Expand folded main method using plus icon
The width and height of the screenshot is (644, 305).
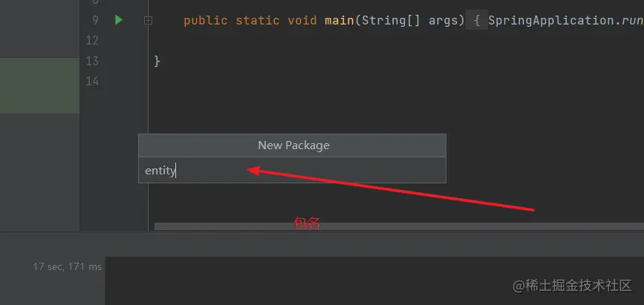click(x=149, y=20)
